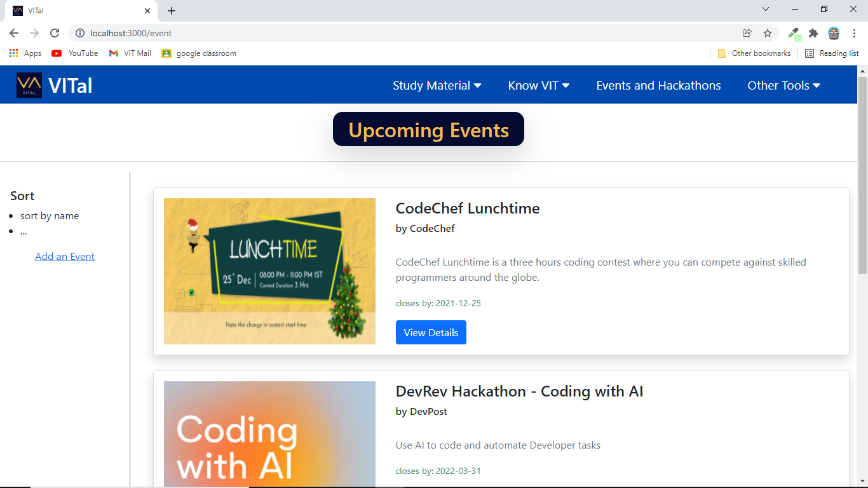Click closes by: 2021-12-25 text

tap(438, 303)
